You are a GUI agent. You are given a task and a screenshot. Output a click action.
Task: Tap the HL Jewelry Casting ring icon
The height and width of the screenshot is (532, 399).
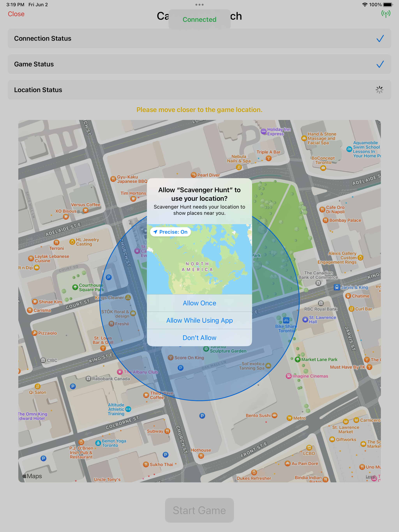pyautogui.click(x=72, y=242)
